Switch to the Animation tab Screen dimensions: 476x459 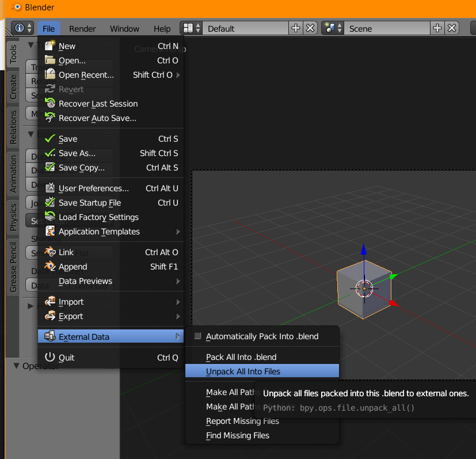[13, 174]
